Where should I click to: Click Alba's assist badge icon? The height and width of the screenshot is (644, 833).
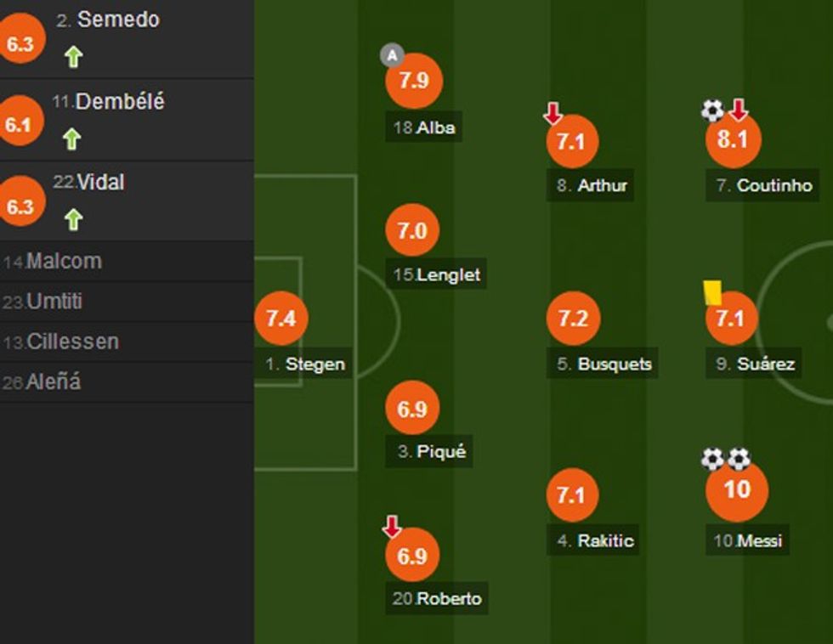391,56
